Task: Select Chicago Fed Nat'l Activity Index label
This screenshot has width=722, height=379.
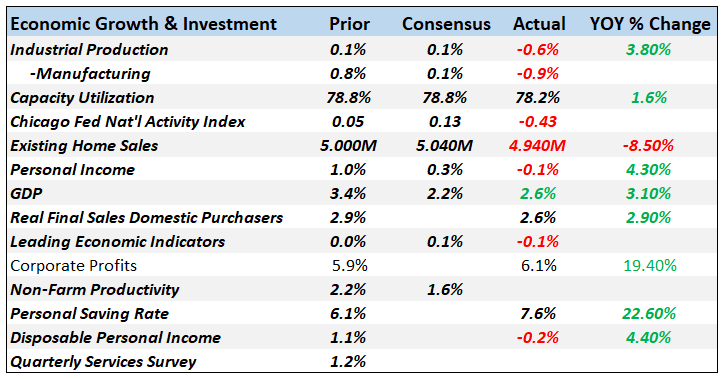Action: click(128, 122)
